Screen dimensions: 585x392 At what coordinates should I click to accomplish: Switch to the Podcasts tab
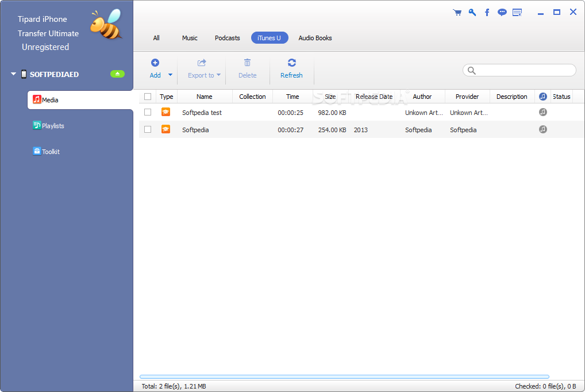227,38
